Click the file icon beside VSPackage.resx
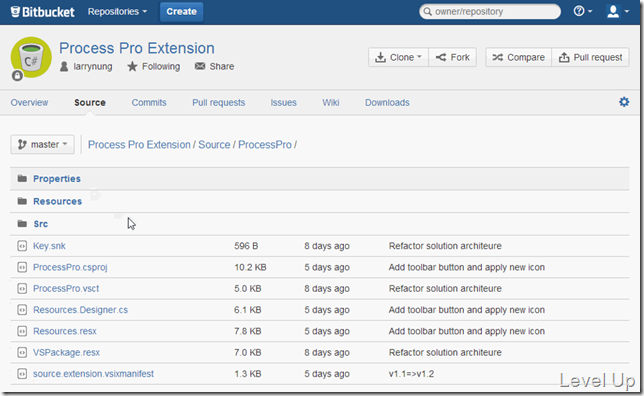Screen dimensions: 644x396 click(x=22, y=352)
